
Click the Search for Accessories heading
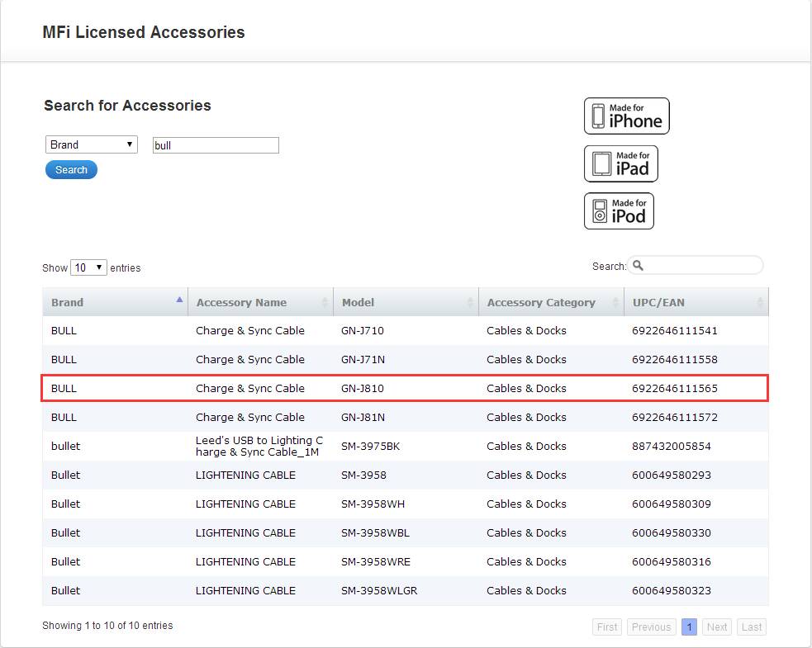127,106
